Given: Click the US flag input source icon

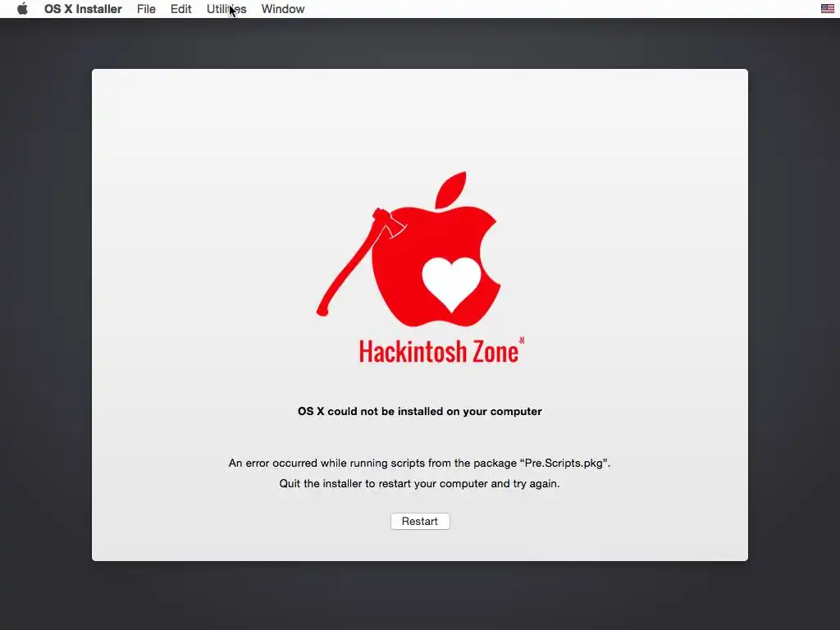Looking at the screenshot, I should 827,8.
